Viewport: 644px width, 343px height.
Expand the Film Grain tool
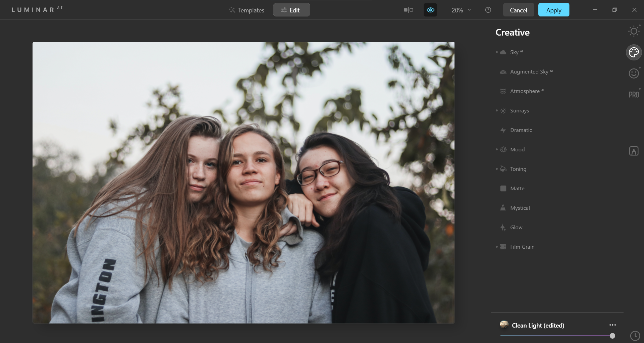(x=522, y=247)
